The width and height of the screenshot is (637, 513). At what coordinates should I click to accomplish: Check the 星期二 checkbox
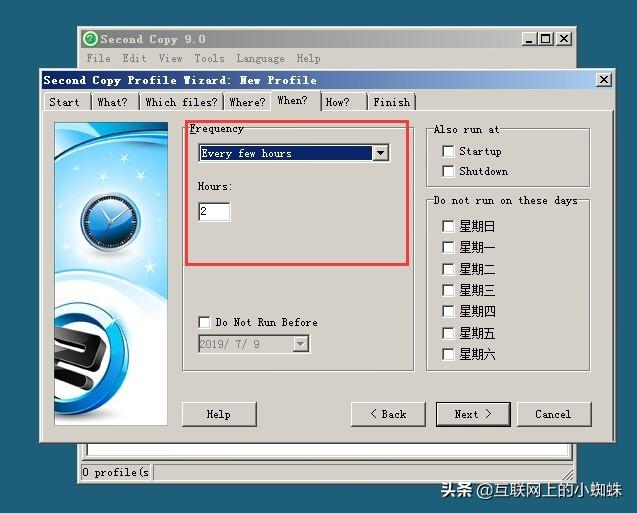pyautogui.click(x=448, y=269)
